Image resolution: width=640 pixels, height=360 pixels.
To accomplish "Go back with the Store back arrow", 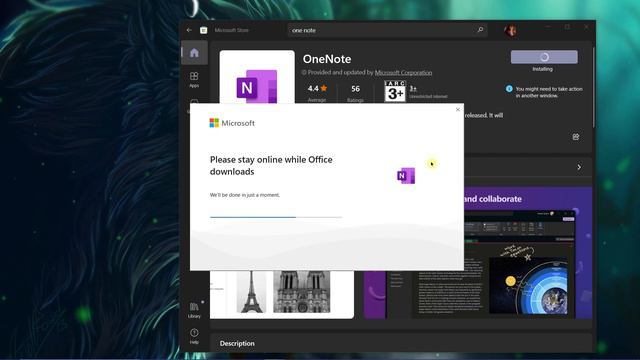I will [x=189, y=30].
